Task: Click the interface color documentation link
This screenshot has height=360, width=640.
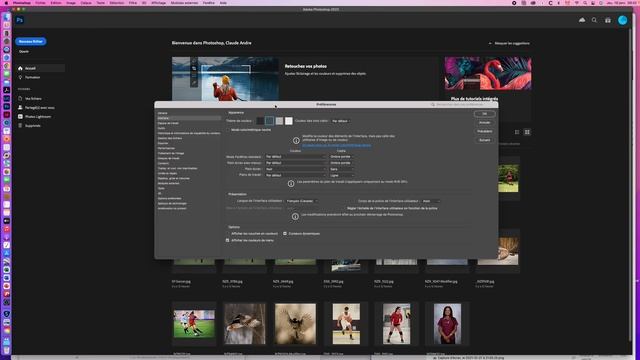Action: point(337,145)
